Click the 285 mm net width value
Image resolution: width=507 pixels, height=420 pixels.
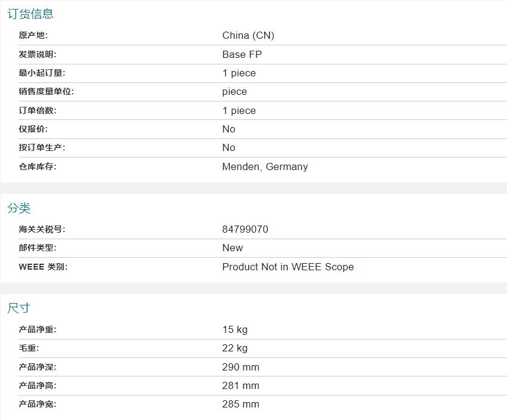click(240, 404)
